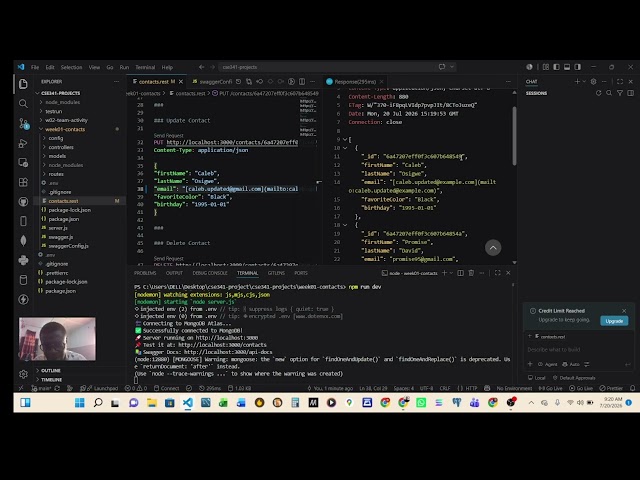Open File Explorer from the taskbar
This screenshot has width=640, height=480.
point(152,403)
